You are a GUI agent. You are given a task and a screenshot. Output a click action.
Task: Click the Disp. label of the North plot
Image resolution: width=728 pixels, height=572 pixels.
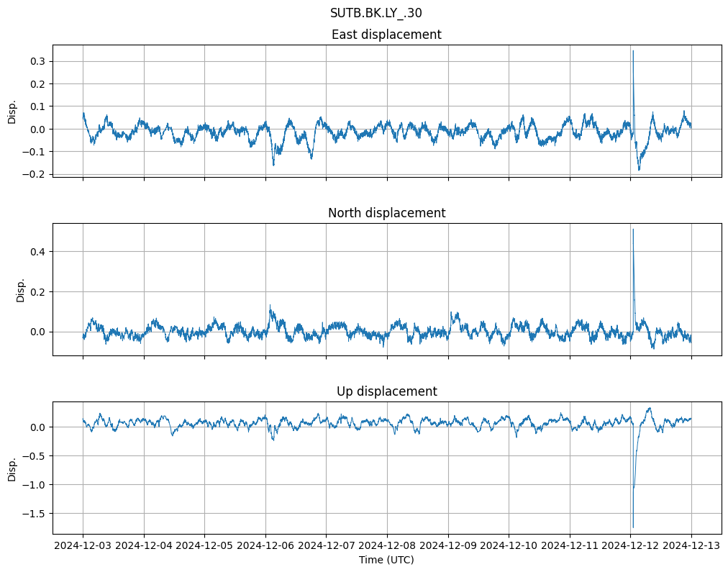click(x=21, y=290)
